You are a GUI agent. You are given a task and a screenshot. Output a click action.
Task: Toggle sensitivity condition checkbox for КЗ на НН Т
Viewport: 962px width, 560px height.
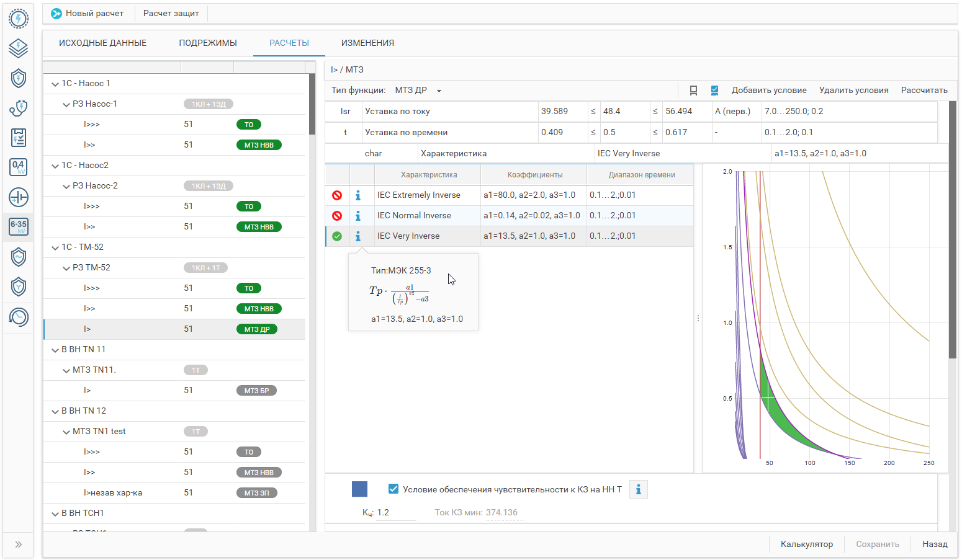[393, 489]
